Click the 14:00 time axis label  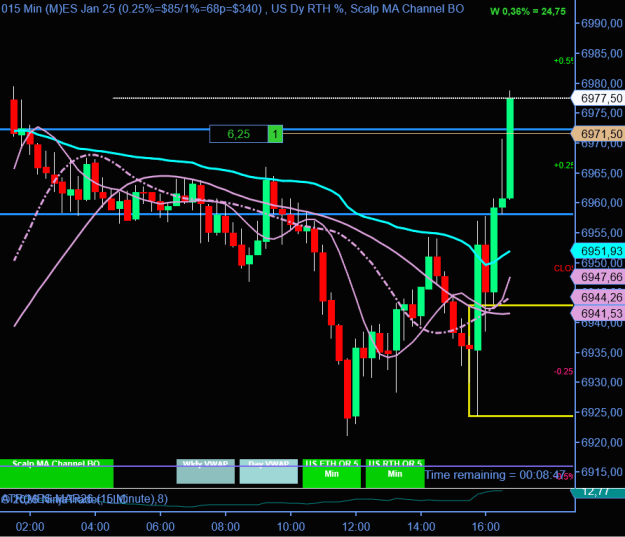(x=421, y=527)
